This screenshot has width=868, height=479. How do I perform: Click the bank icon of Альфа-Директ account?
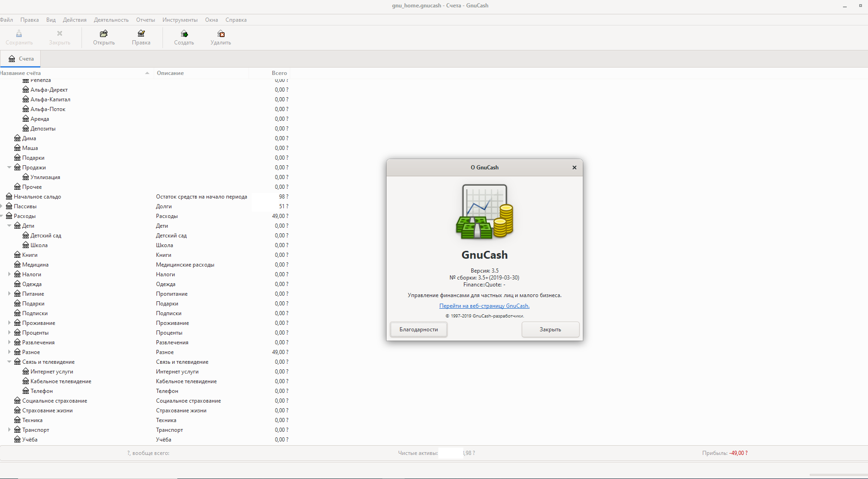[x=26, y=90]
